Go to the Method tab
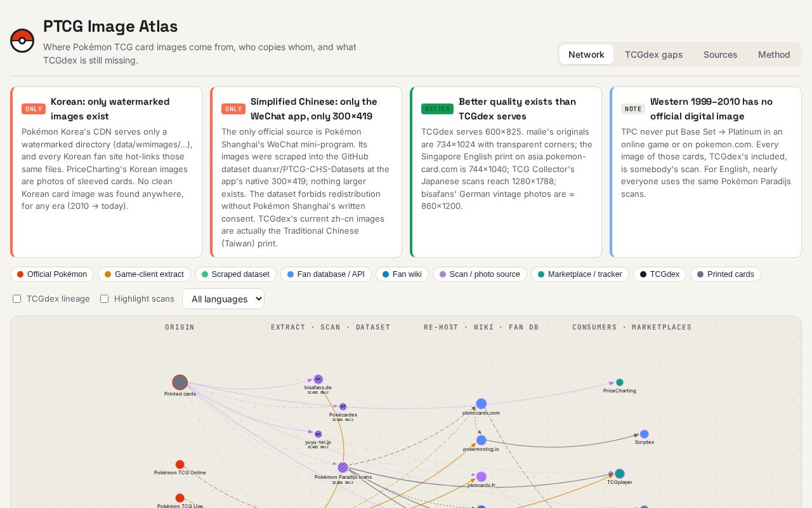The image size is (812, 508). tap(774, 55)
